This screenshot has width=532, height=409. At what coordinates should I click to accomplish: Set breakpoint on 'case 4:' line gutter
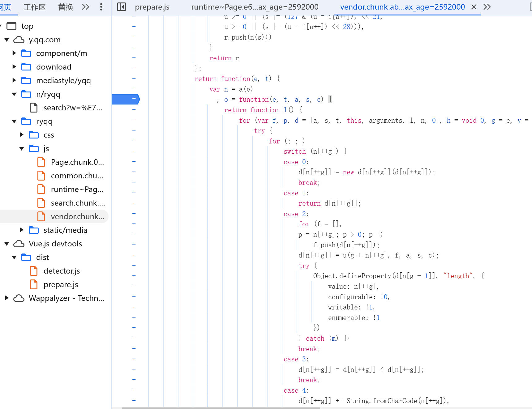click(x=134, y=390)
